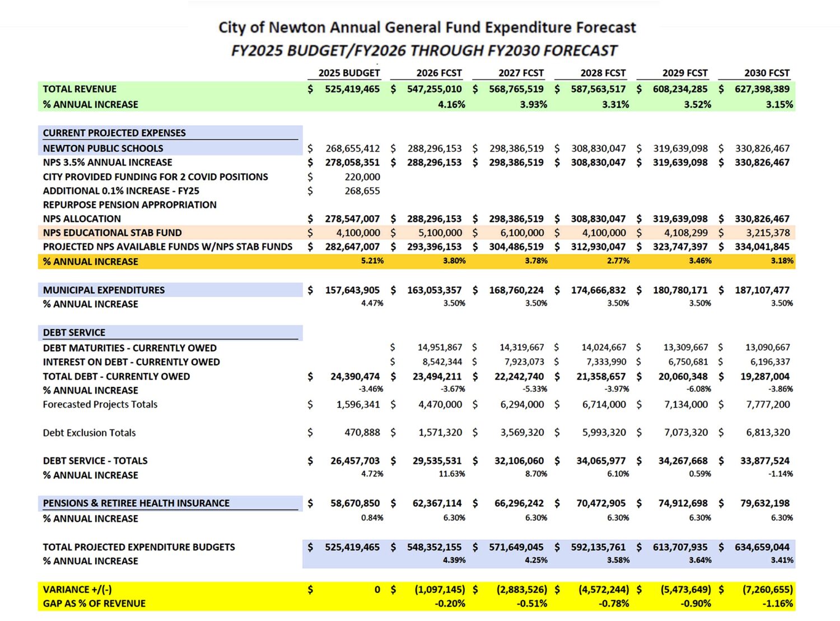The image size is (840, 621).
Task: Select the TOTAL PROJECTED EXPENDITURE BUDGETS label
Action: (139, 547)
